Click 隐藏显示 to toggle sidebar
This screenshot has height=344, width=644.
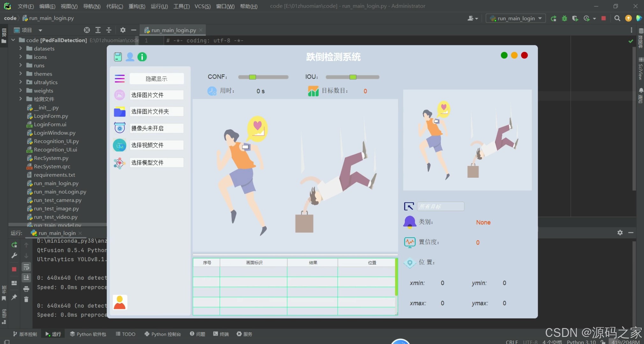click(x=156, y=79)
